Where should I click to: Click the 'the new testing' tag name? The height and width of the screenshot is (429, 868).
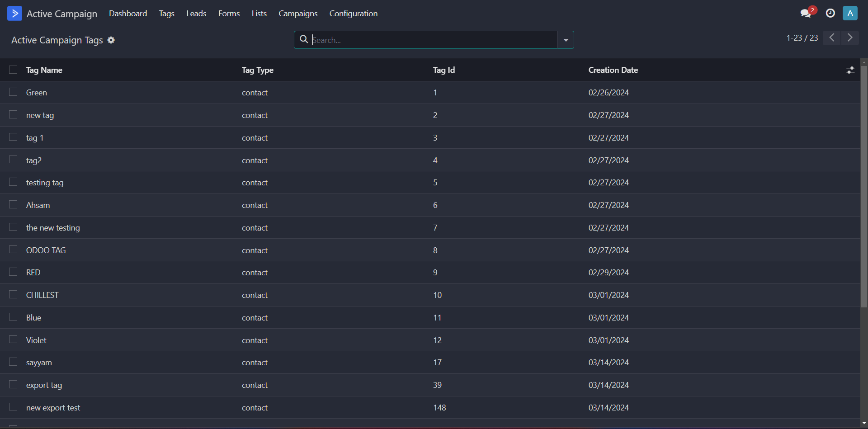point(53,228)
